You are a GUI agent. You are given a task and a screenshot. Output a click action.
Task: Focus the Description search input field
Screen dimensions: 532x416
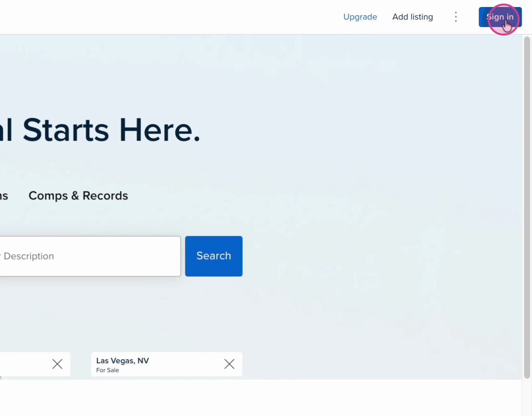click(89, 256)
